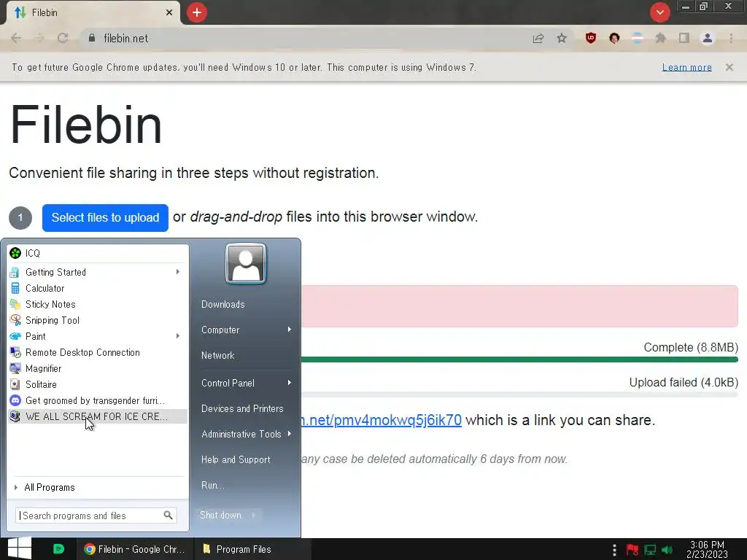Launch Solitaire game

pyautogui.click(x=98, y=384)
